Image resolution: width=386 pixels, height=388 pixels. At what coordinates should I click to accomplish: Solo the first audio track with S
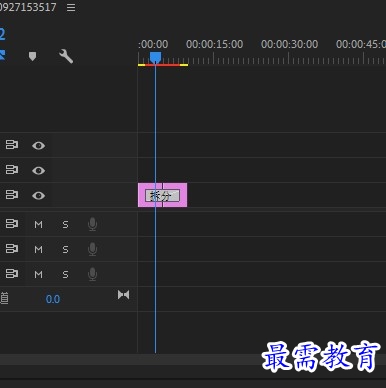65,224
